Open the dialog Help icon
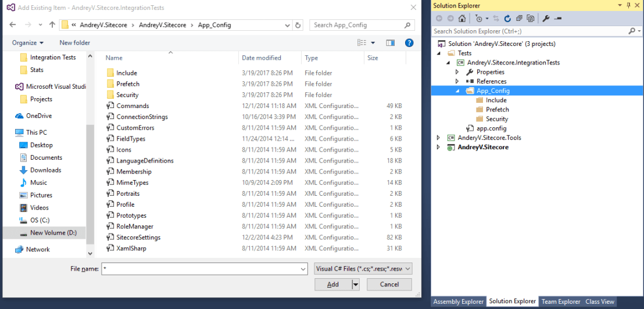This screenshot has width=644, height=309. [409, 42]
